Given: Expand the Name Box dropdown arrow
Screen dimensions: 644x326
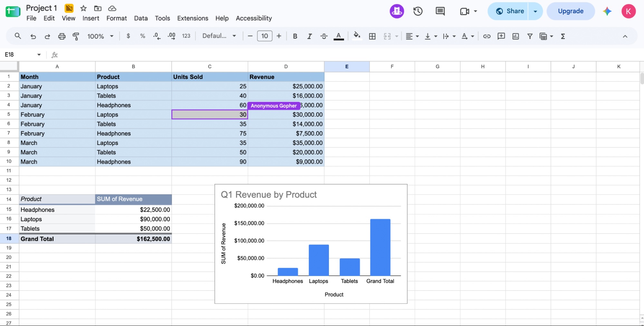Looking at the screenshot, I should [x=39, y=55].
